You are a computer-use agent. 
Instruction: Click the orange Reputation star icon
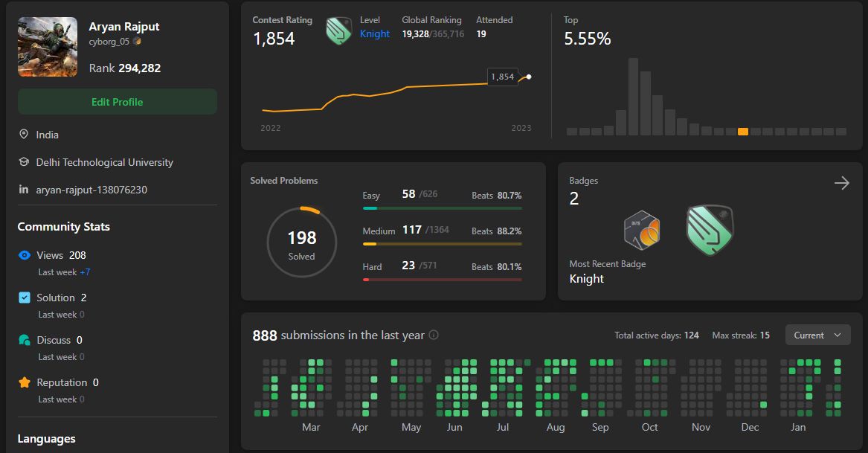click(25, 382)
